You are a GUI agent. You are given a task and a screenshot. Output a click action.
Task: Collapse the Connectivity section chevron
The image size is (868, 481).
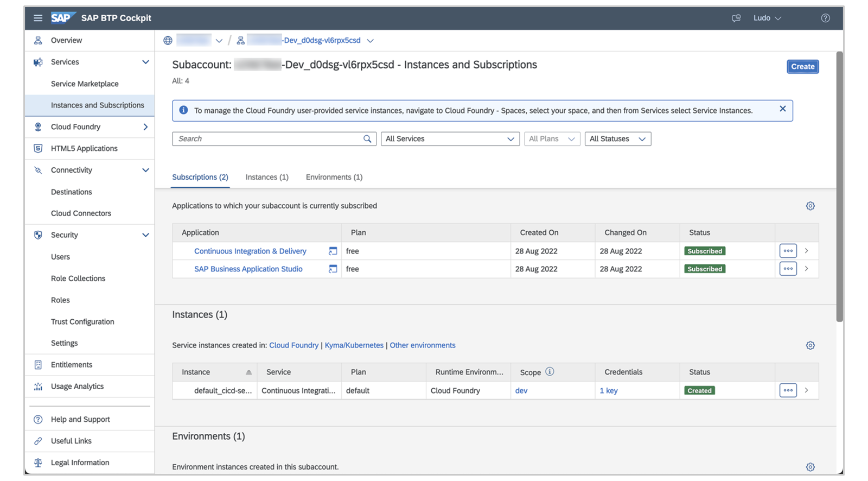click(x=145, y=170)
